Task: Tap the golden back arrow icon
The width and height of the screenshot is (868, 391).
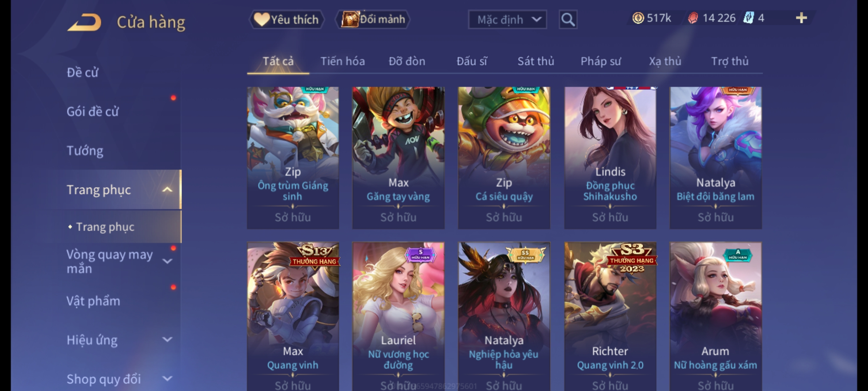Action: click(x=84, y=22)
